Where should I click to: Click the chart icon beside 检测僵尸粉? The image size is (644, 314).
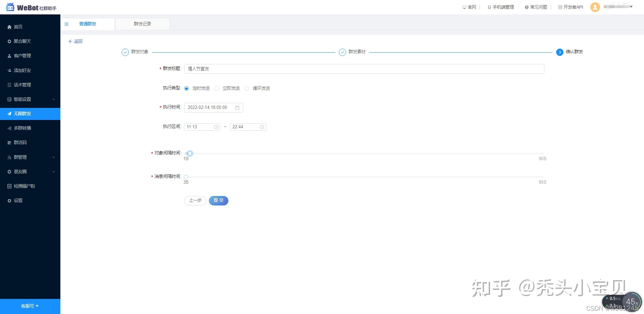tap(9, 186)
